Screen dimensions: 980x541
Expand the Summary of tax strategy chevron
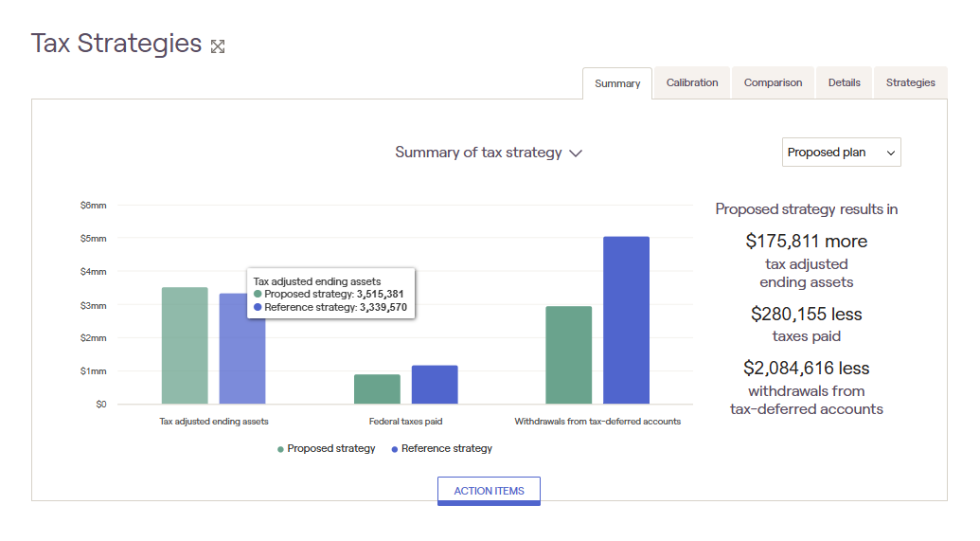576,153
